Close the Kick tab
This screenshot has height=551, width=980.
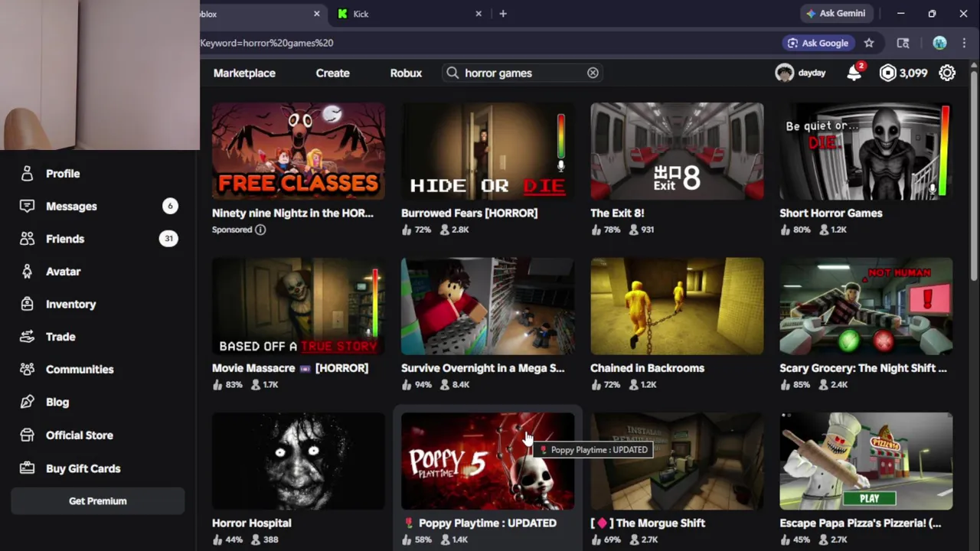[x=479, y=13]
